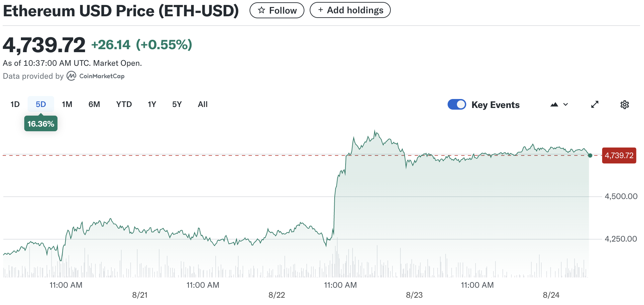Viewport: 644px width, 305px height.
Task: Expand chart to fullscreen with arrows icon
Action: [595, 105]
